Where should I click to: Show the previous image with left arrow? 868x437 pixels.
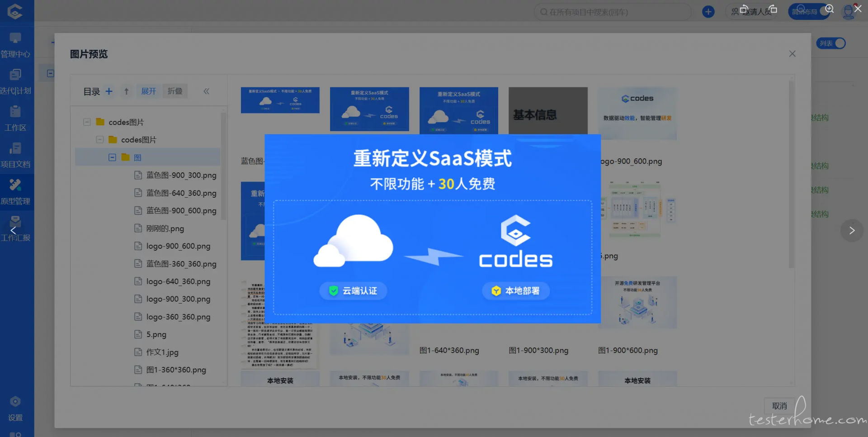(13, 230)
